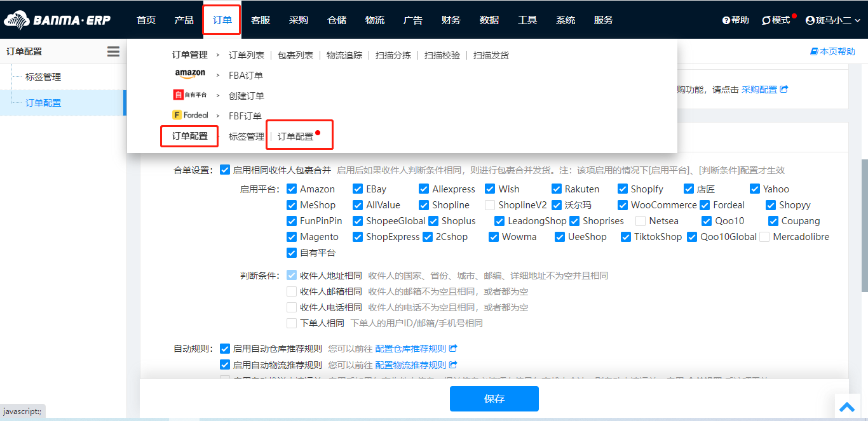Select 扫描校验 in the dropdown menu
Screen dimensions: 868x421
442,55
